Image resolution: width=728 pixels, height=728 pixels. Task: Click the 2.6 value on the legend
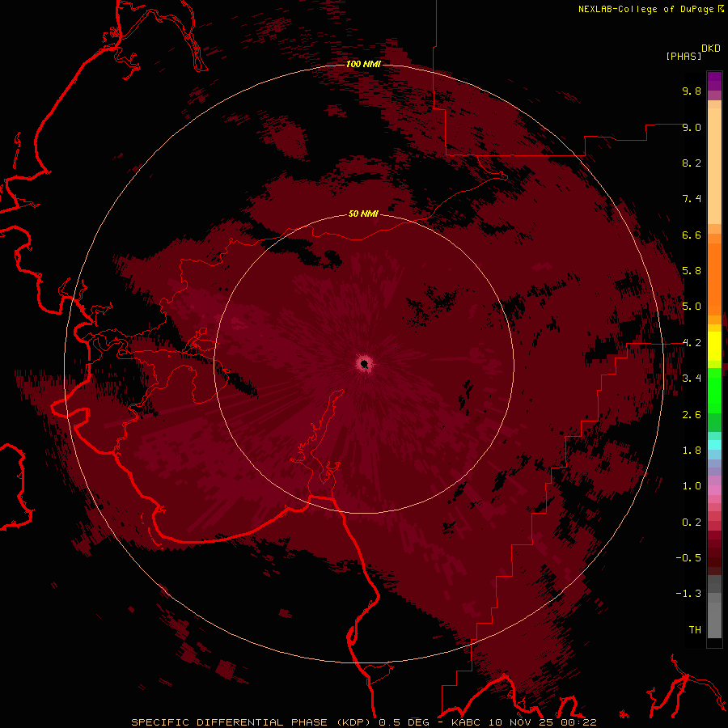(x=692, y=415)
